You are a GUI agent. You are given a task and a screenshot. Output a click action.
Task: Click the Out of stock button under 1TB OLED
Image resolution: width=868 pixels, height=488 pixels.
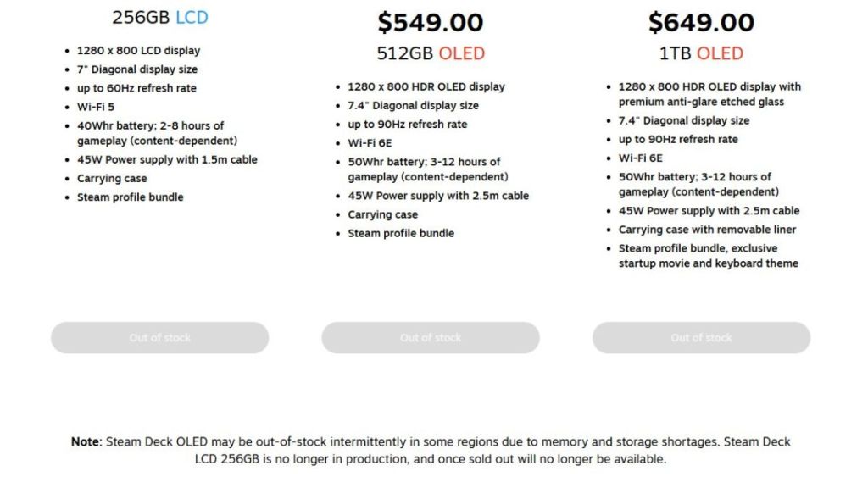700,337
